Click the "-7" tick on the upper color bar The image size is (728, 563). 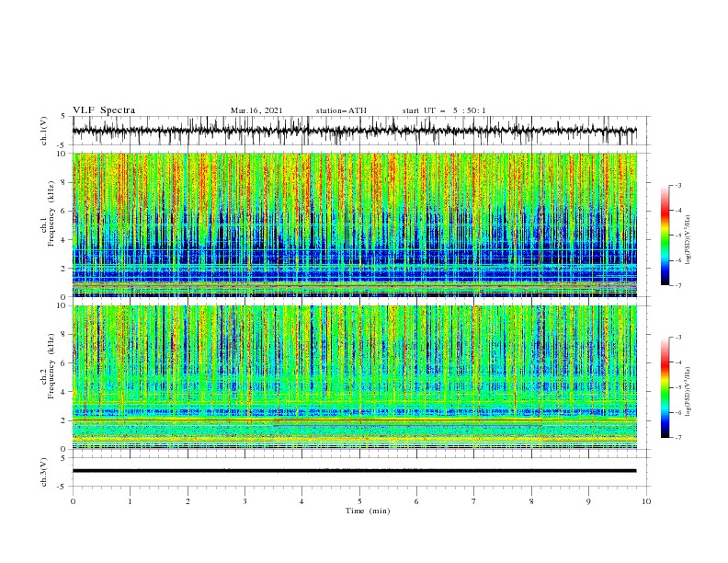678,285
